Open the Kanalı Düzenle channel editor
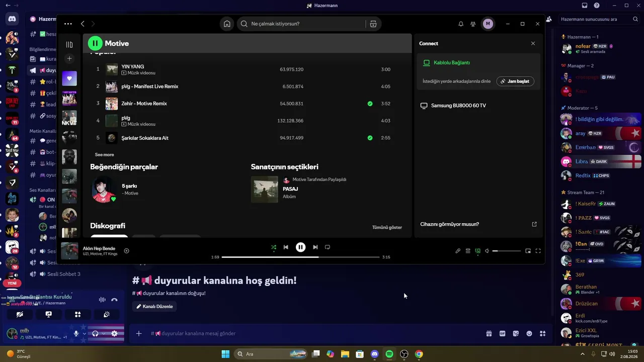644x362 pixels. (x=154, y=306)
